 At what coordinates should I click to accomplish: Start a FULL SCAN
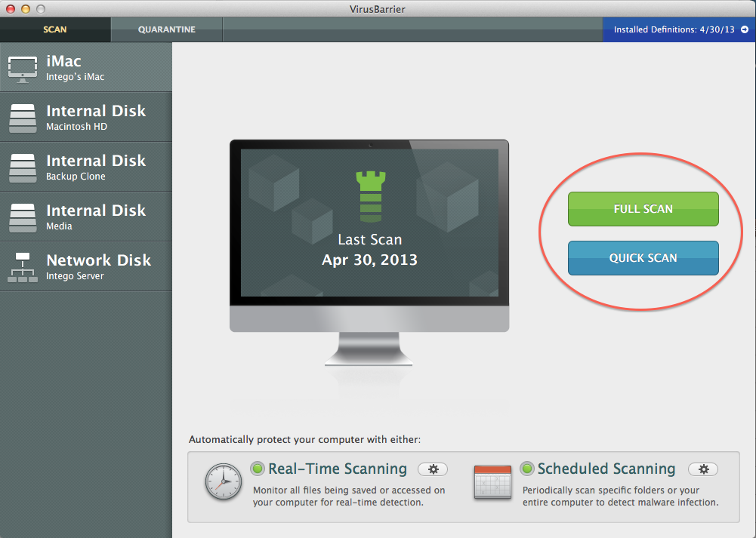click(643, 209)
